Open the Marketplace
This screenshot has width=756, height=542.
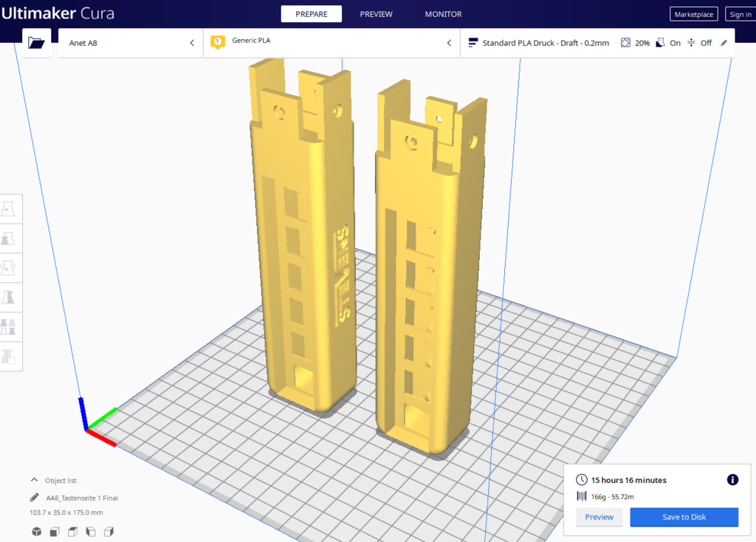pyautogui.click(x=693, y=14)
